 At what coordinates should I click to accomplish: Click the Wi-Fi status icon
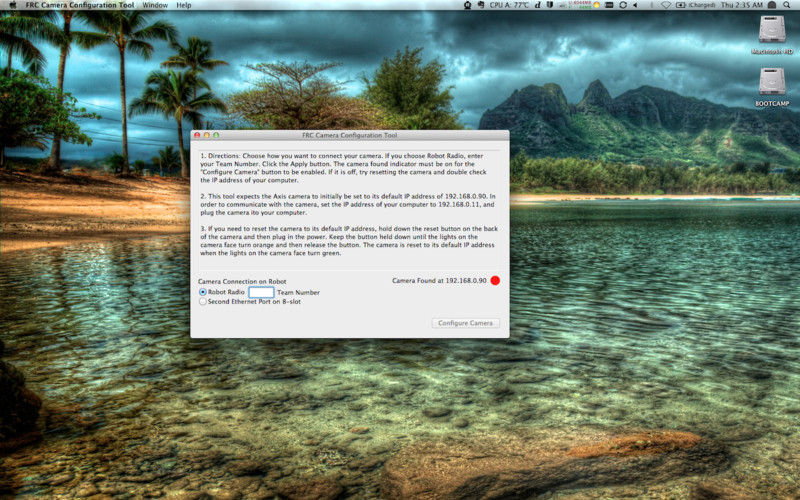coord(666,5)
